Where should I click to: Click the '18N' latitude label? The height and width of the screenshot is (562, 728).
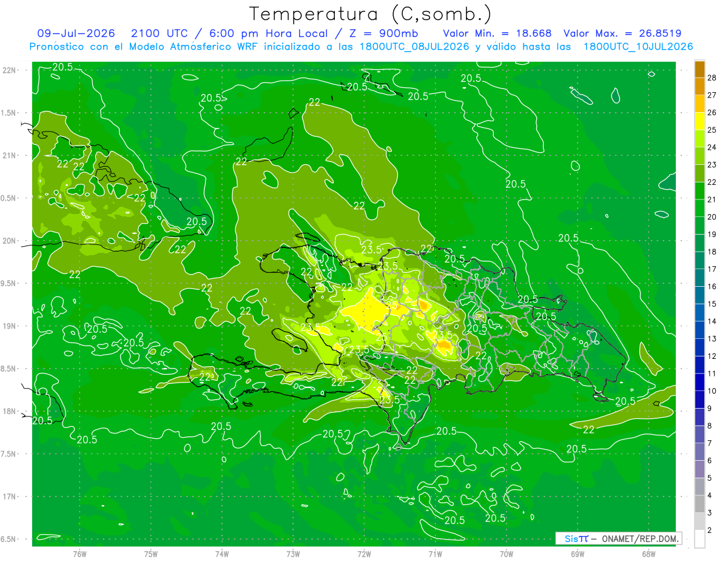[9, 411]
